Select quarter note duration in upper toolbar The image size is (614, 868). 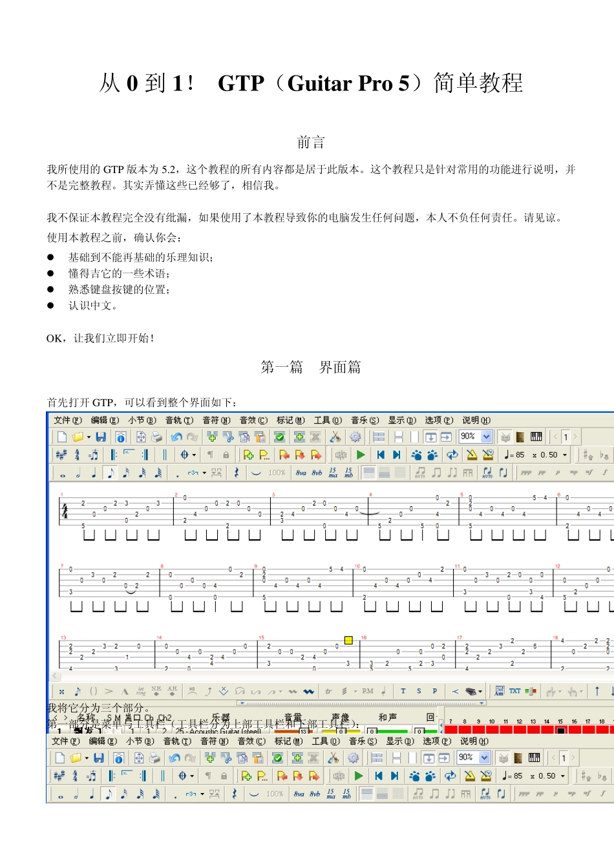tap(94, 473)
